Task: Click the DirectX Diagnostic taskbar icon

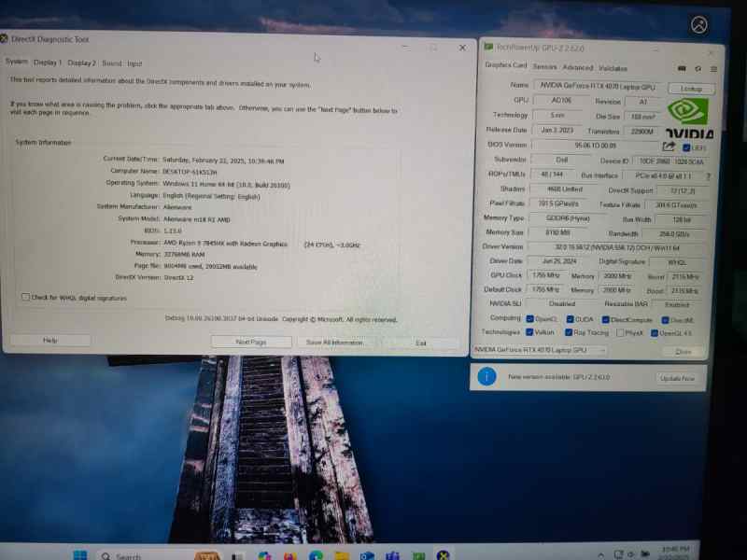Action: click(x=443, y=555)
